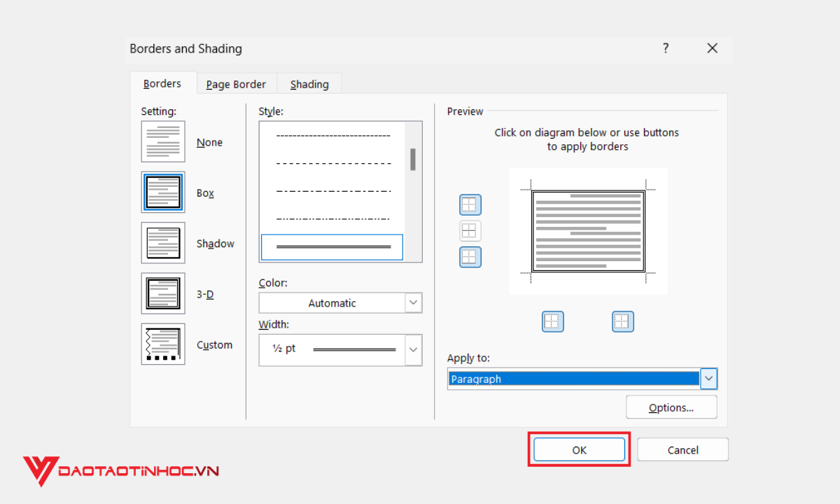Select the 3-D border setting icon

point(163,294)
